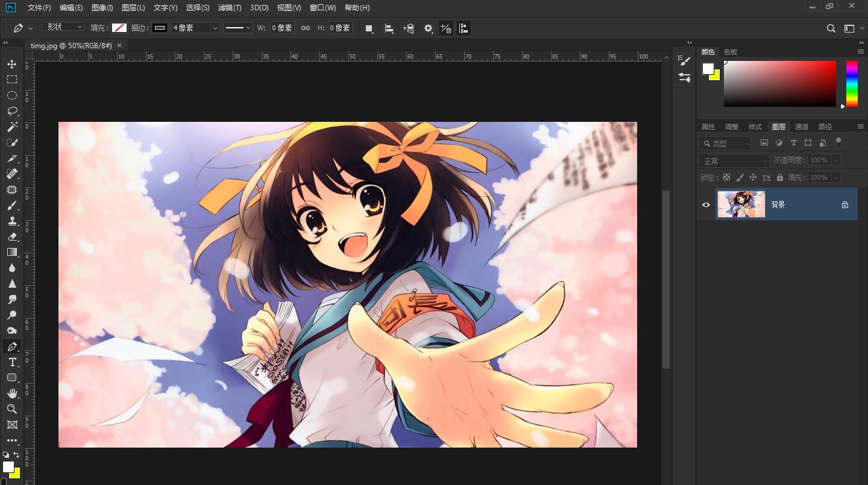
Task: Select the Eraser tool
Action: coord(11,236)
